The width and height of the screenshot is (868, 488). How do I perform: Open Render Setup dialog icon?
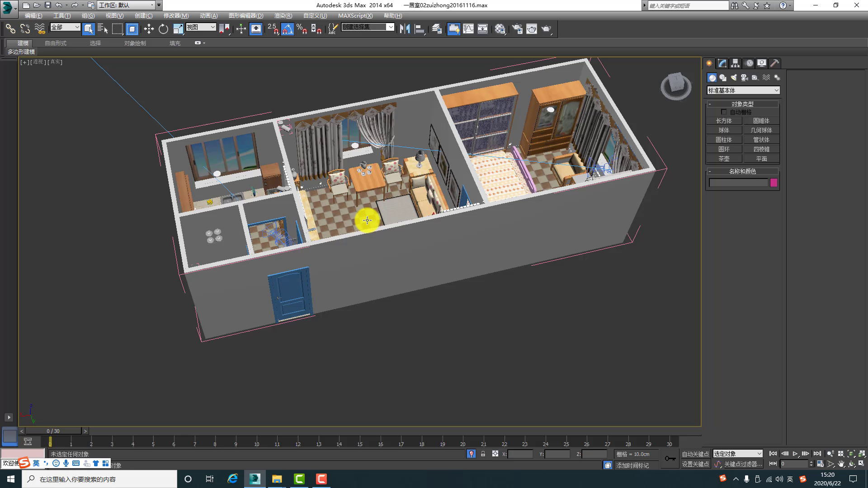click(517, 29)
